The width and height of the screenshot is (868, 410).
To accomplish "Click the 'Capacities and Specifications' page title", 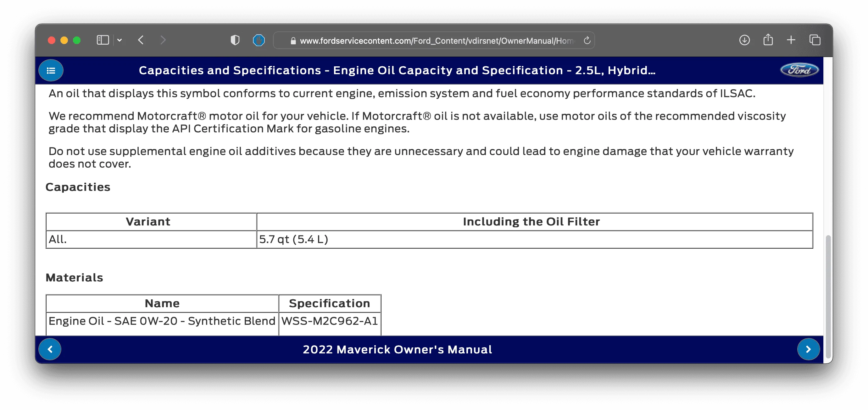I will point(397,70).
